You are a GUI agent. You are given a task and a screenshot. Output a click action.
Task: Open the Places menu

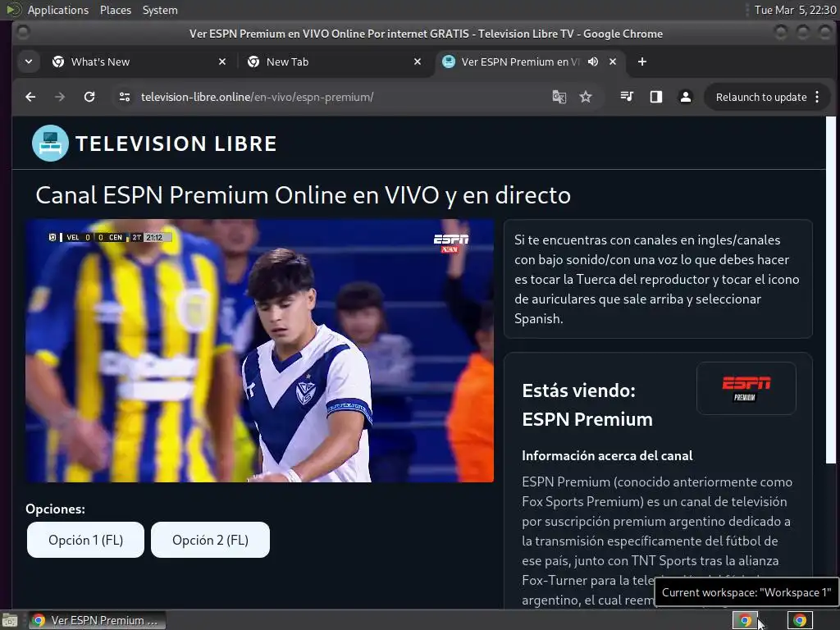[115, 10]
